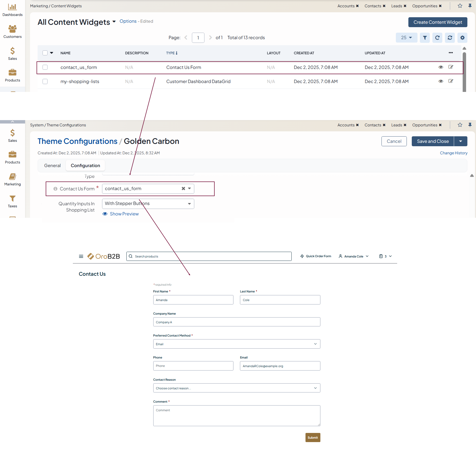Click Create Content Widget button
476x452 pixels.
[x=438, y=22]
